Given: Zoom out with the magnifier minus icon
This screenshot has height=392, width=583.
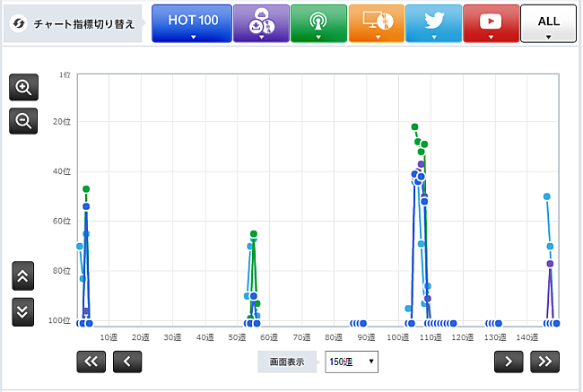Looking at the screenshot, I should 23,121.
